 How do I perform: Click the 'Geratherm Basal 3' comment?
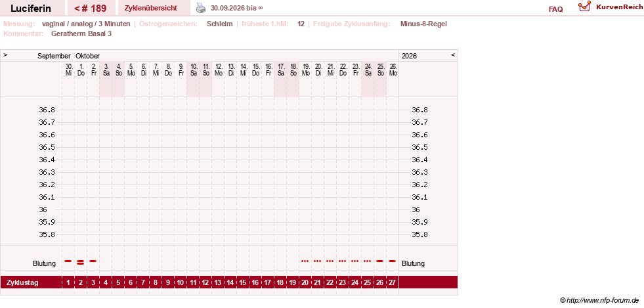[x=81, y=33]
